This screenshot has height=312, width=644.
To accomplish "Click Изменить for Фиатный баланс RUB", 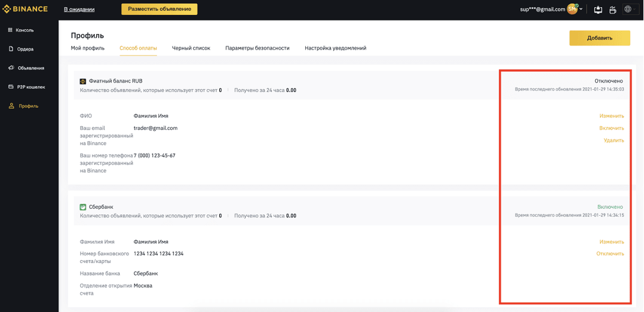I will point(612,116).
